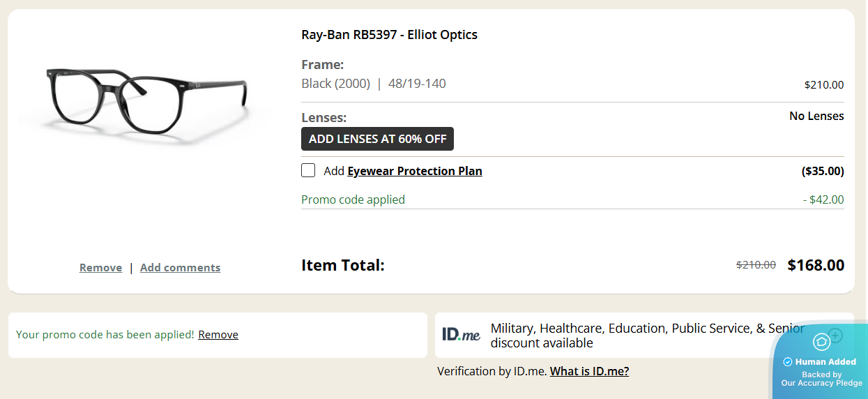Open the Eyewear Protection Plan link
The width and height of the screenshot is (868, 399).
click(415, 171)
